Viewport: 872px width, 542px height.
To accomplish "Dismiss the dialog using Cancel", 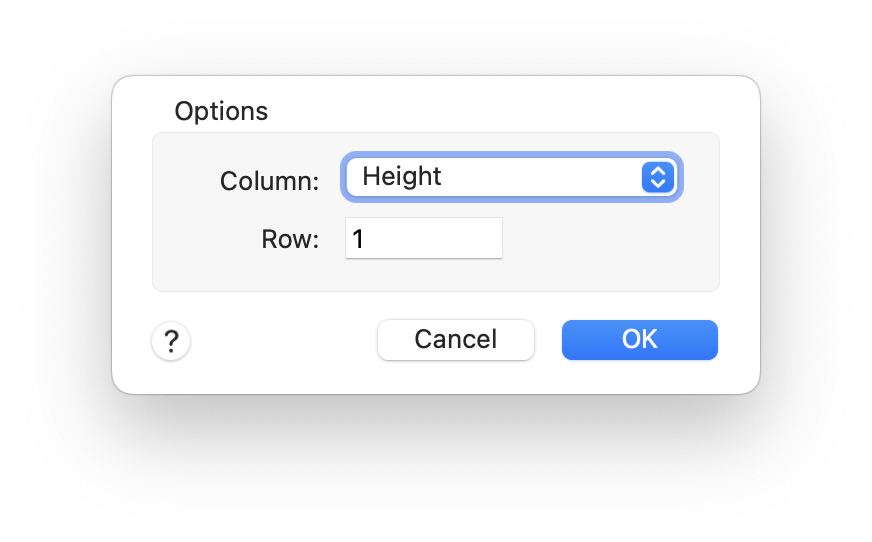I will [455, 340].
